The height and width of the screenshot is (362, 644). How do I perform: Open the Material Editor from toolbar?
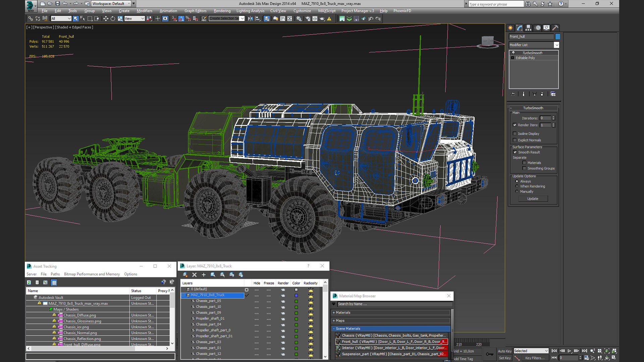click(x=299, y=19)
